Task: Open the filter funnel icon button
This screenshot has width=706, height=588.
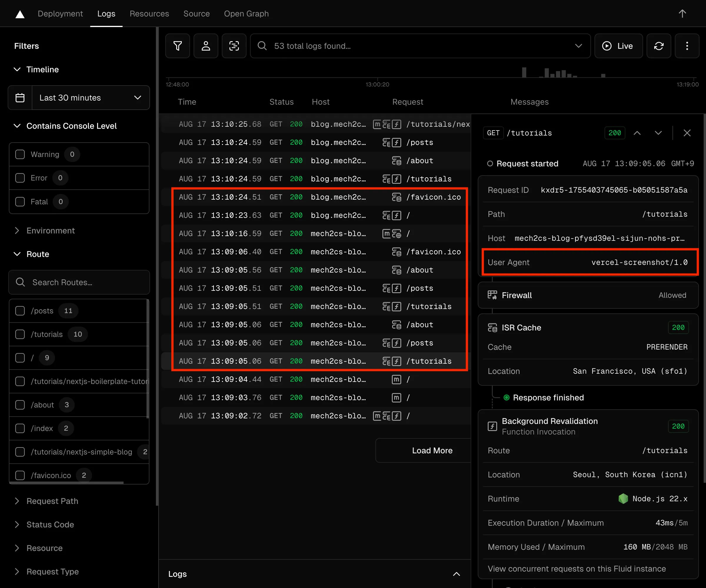Action: pos(177,46)
